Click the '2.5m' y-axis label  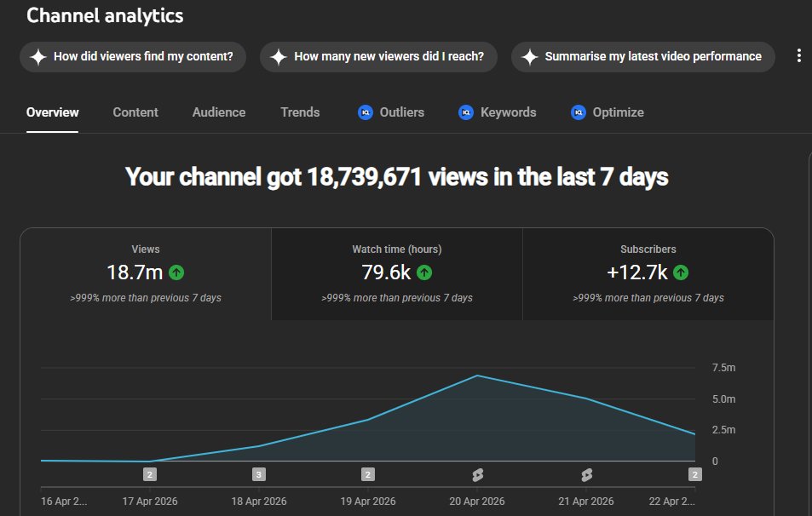click(723, 429)
